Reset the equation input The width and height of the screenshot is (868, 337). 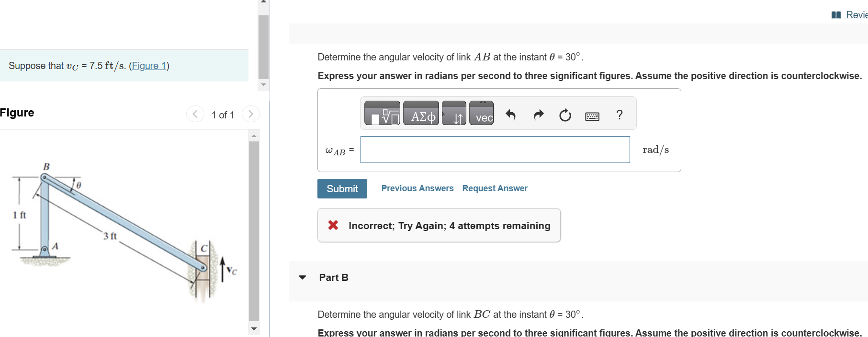coord(565,115)
